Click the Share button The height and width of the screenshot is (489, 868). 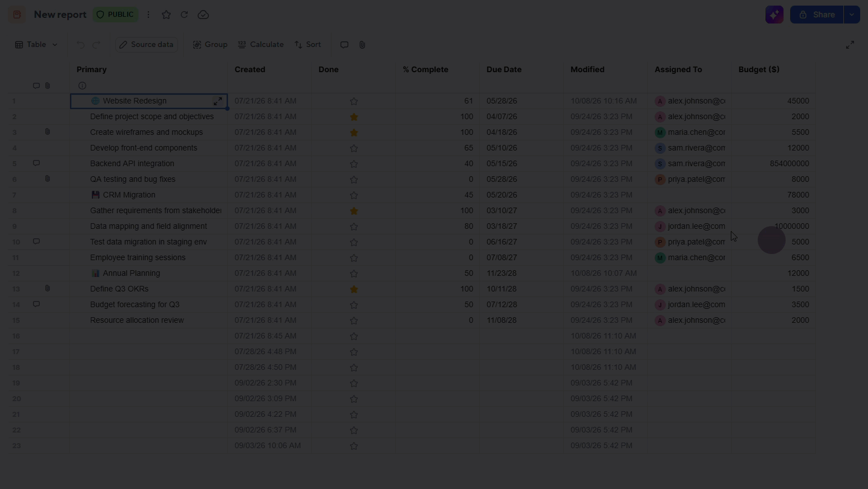tap(816, 15)
